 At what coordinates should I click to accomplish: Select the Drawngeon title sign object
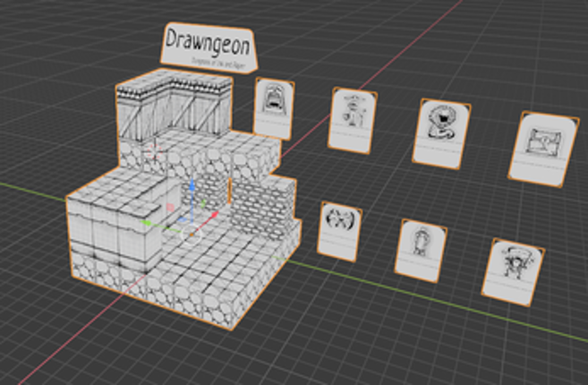coord(209,48)
